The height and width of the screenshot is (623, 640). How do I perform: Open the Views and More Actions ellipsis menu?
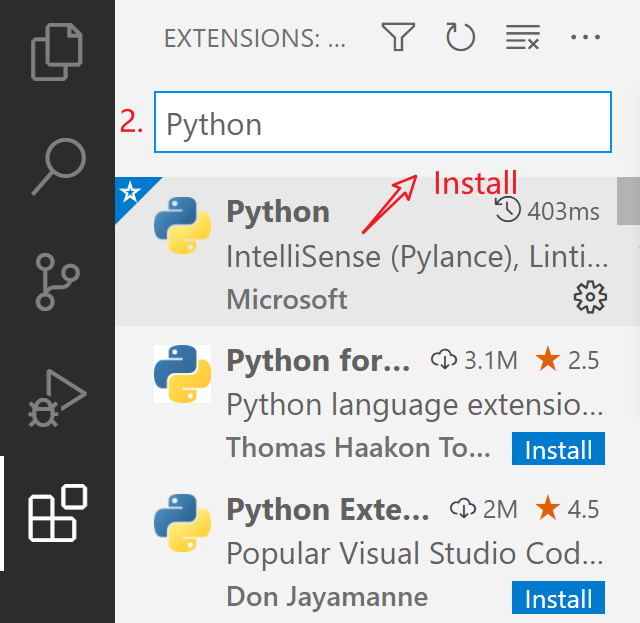(x=585, y=37)
